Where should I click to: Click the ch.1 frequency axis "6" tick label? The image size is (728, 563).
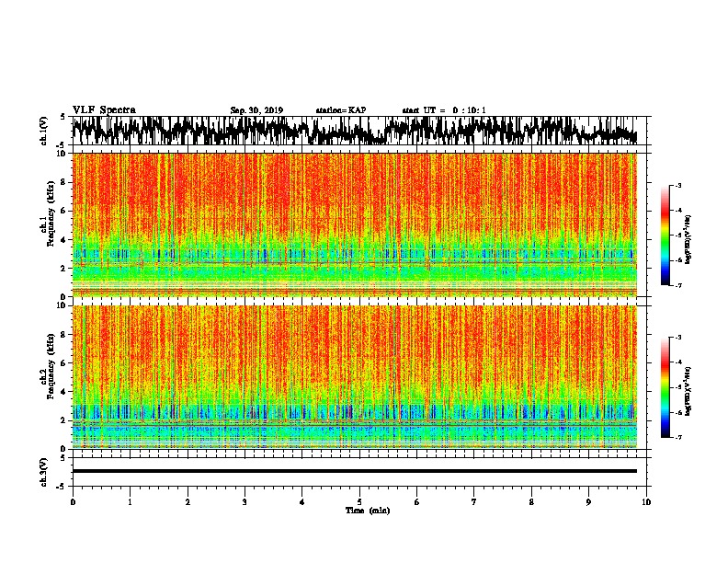(x=63, y=211)
